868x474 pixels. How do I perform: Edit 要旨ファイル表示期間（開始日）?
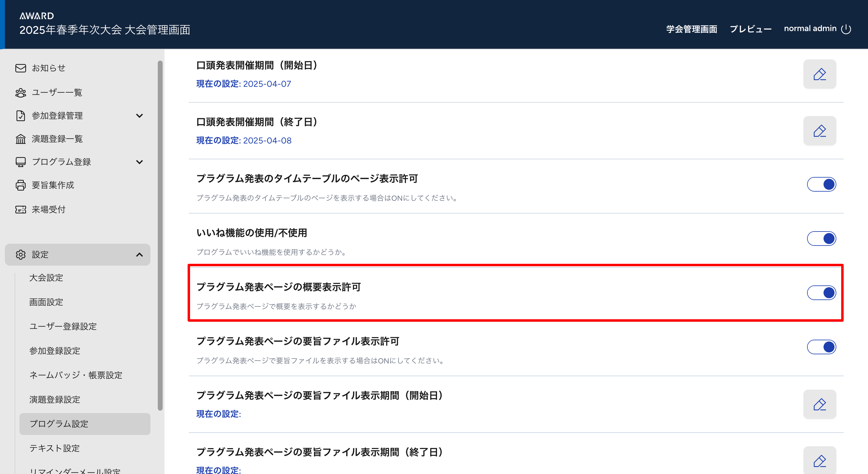pyautogui.click(x=819, y=404)
